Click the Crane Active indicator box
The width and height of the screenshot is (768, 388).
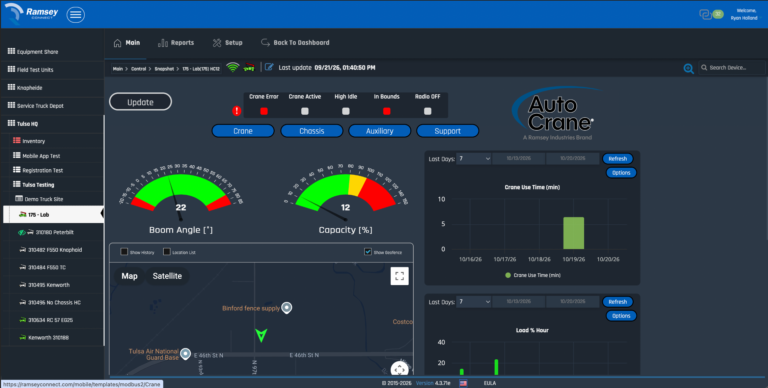click(x=305, y=111)
